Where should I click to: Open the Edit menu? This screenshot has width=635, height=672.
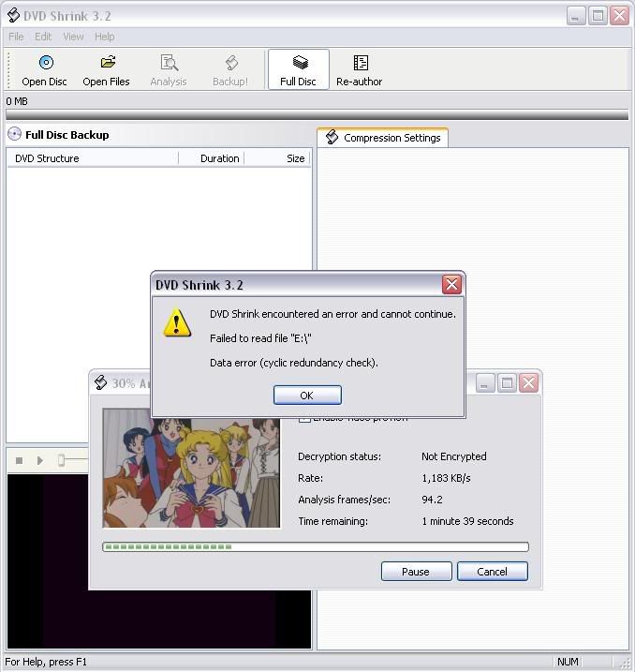click(x=43, y=37)
